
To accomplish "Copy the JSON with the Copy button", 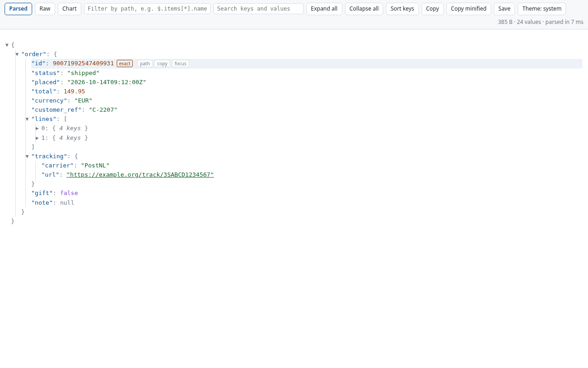I will [433, 9].
